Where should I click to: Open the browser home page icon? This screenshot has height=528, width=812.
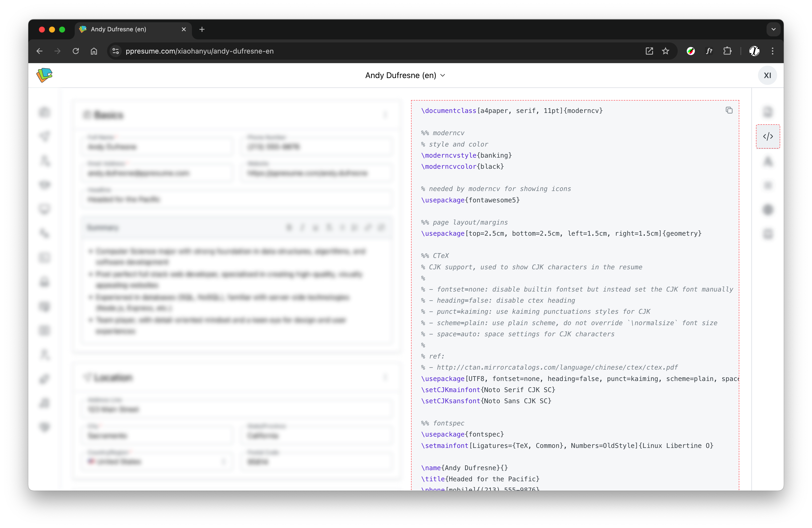[x=94, y=51]
